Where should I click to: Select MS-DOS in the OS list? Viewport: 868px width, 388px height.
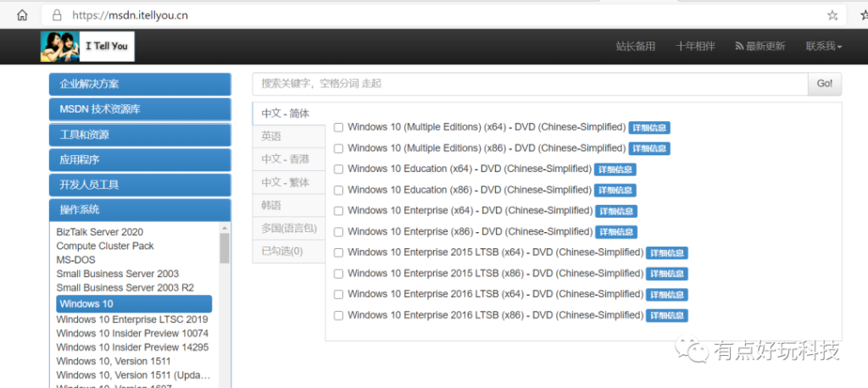pos(75,259)
